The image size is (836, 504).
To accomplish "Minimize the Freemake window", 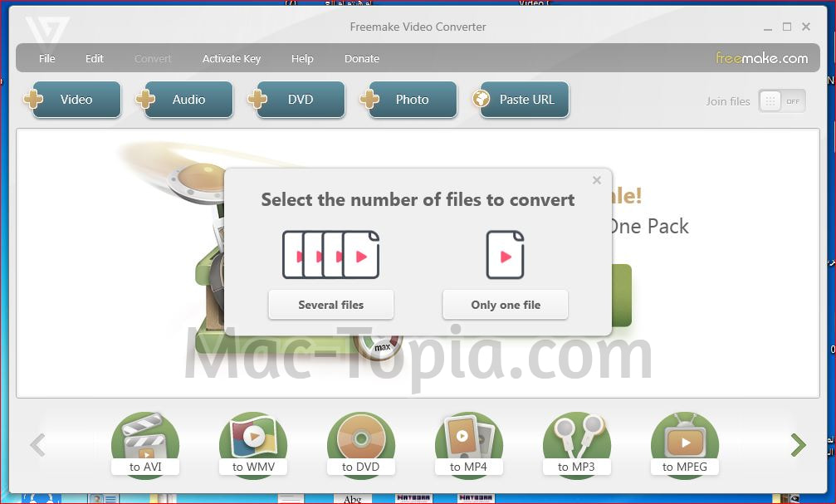I will point(768,27).
